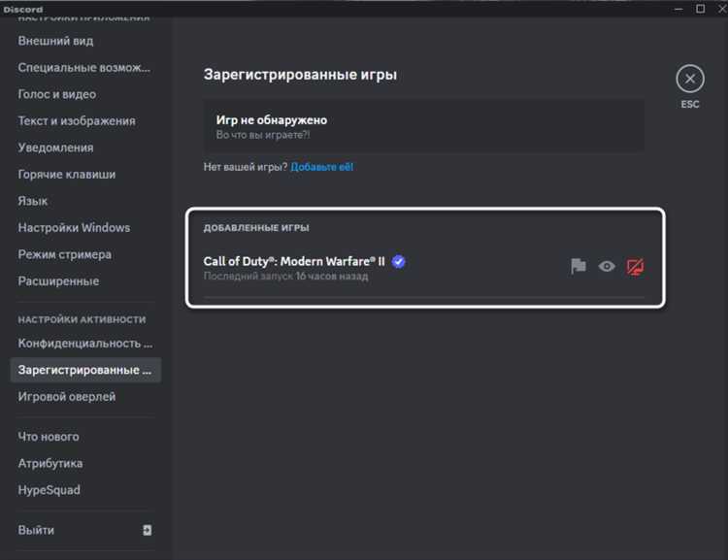The image size is (728, 560).
Task: Click the Зарегистрированные игры heading
Action: coord(300,75)
